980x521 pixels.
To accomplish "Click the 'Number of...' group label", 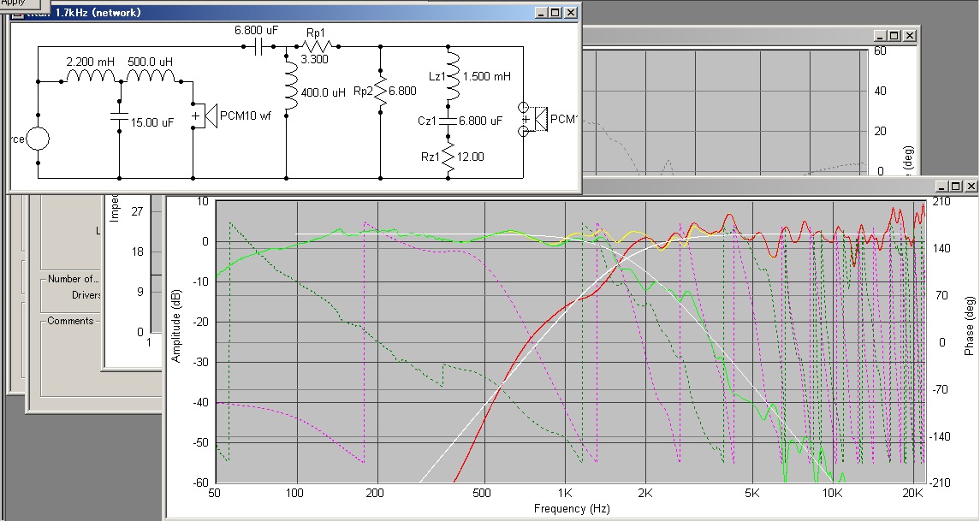I will [74, 279].
